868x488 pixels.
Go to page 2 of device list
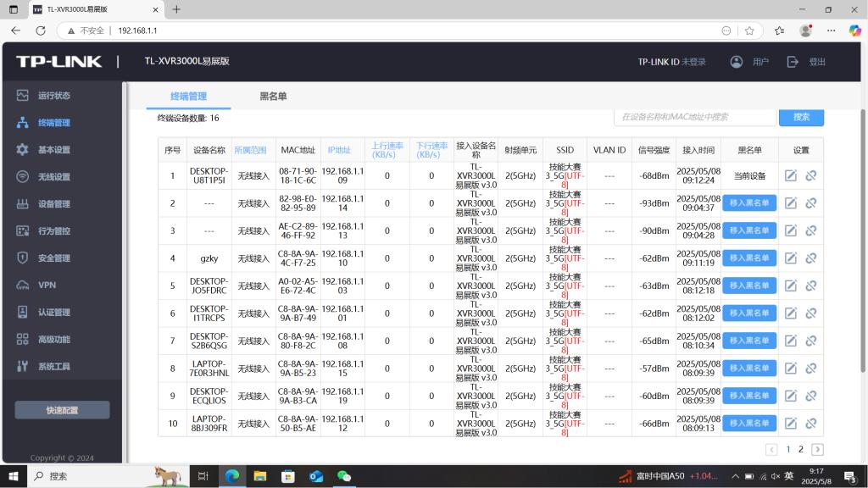800,449
